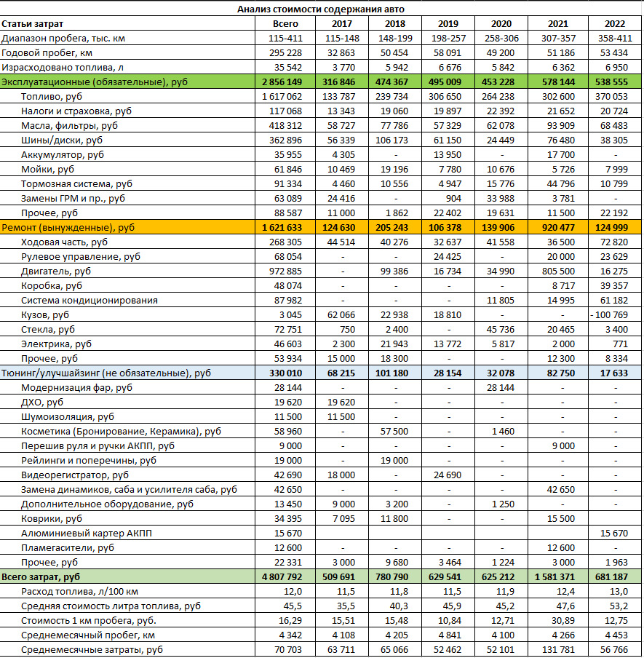Click the 'Замены ГРМ и пр., руб' row label
This screenshot has width=644, height=658.
coord(73,198)
